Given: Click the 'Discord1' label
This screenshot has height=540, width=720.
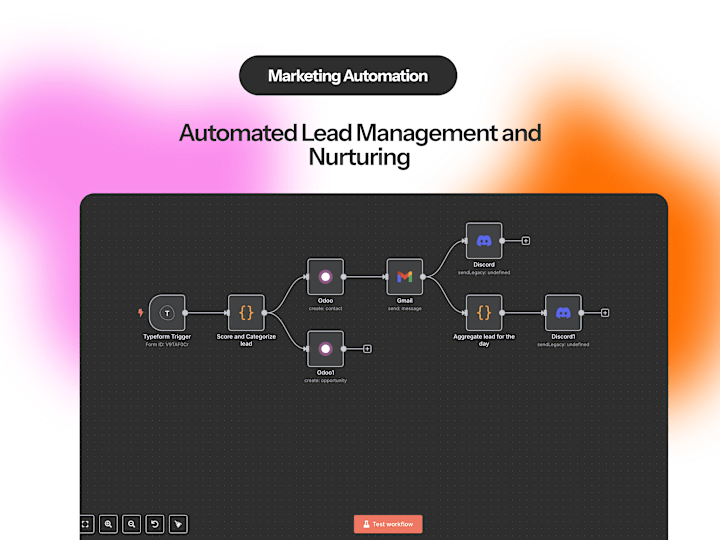Looking at the screenshot, I should click(x=563, y=337).
